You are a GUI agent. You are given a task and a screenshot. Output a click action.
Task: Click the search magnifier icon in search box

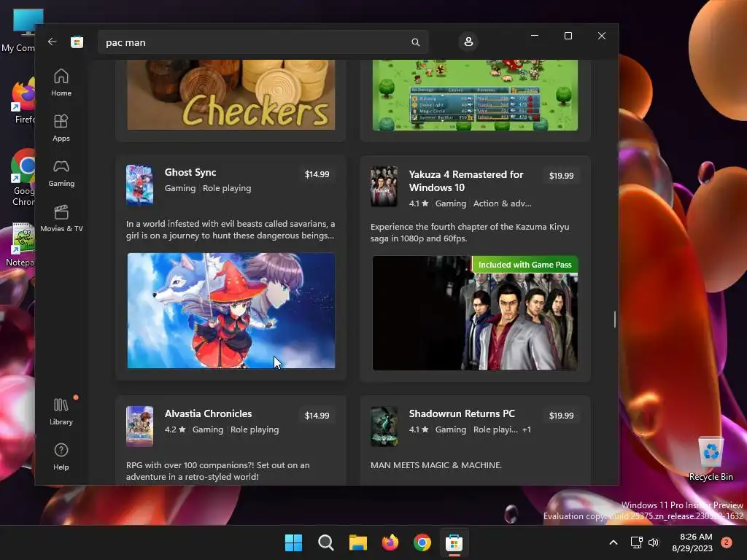pyautogui.click(x=415, y=42)
